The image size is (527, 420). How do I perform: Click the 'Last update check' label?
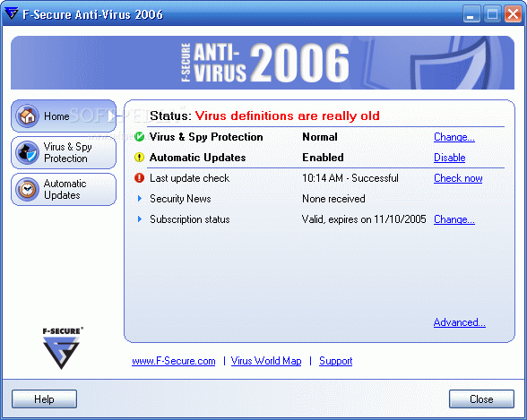coord(190,178)
